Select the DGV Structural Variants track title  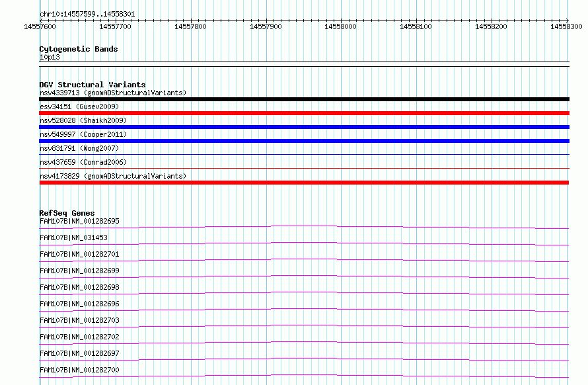[x=92, y=85]
